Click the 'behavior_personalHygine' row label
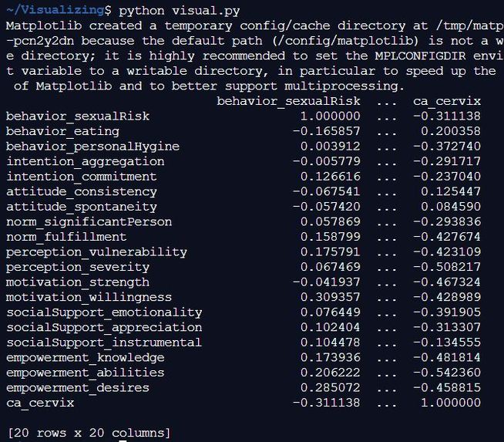 pos(93,147)
